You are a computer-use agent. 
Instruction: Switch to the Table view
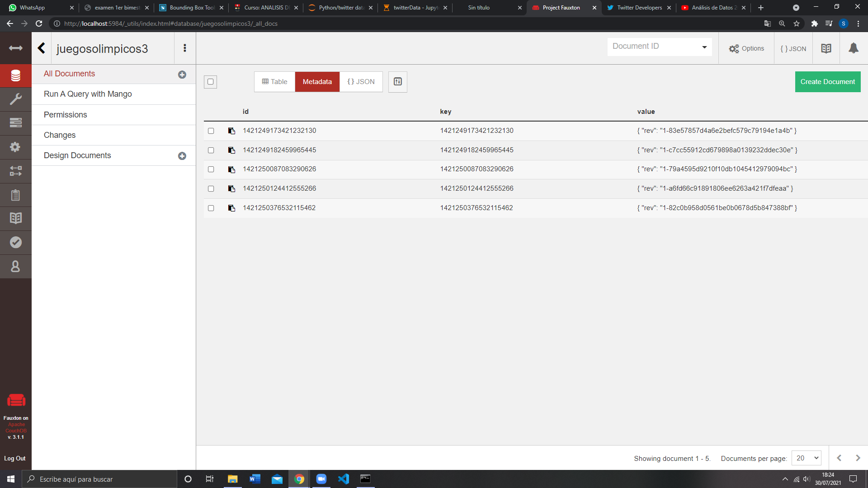[274, 82]
